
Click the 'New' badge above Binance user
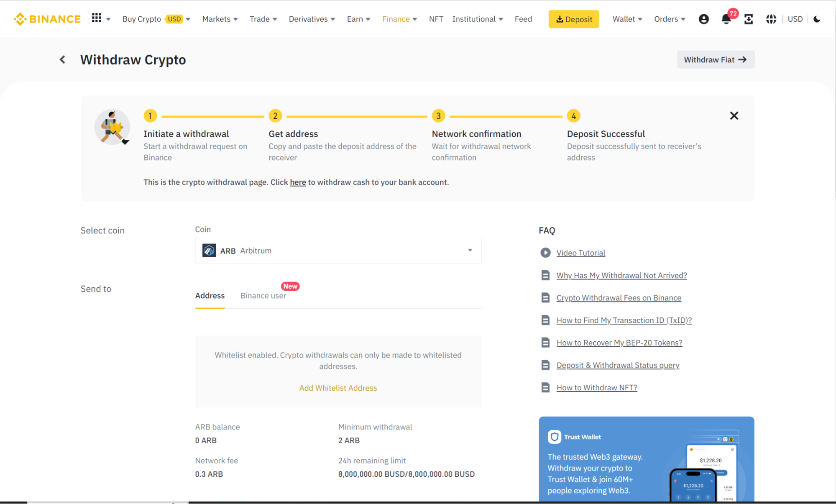pos(290,286)
